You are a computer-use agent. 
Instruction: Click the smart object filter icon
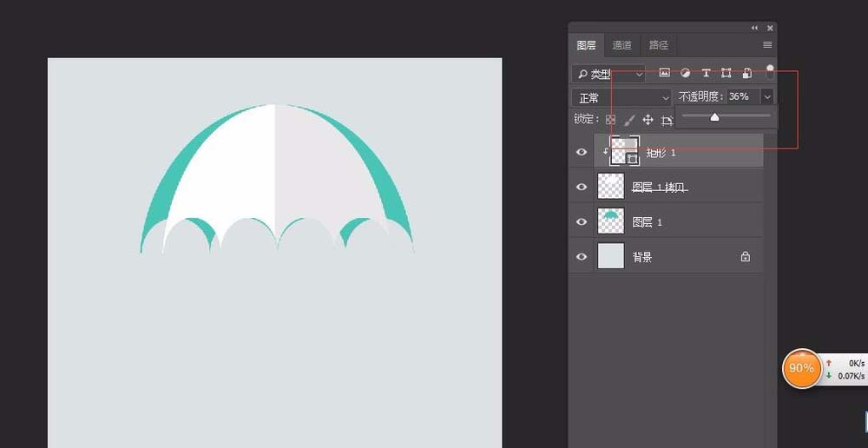[746, 74]
